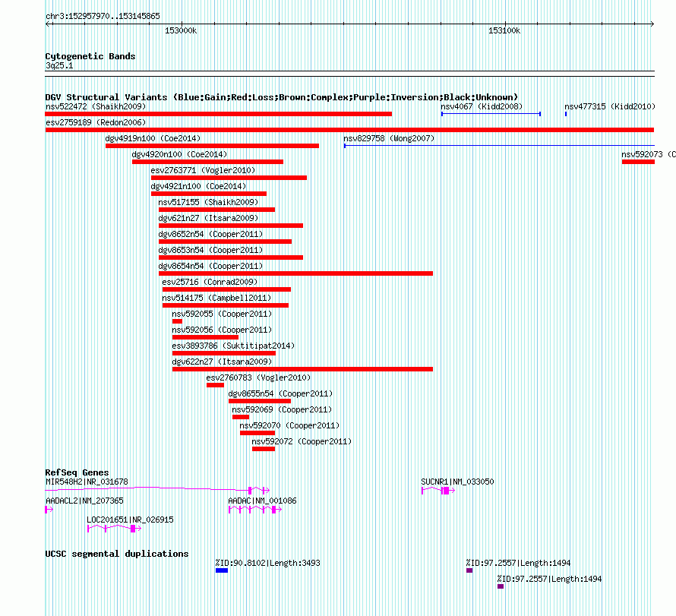Click nsv829758 (Wong2007) variant label
The height and width of the screenshot is (616, 676).
coord(389,138)
